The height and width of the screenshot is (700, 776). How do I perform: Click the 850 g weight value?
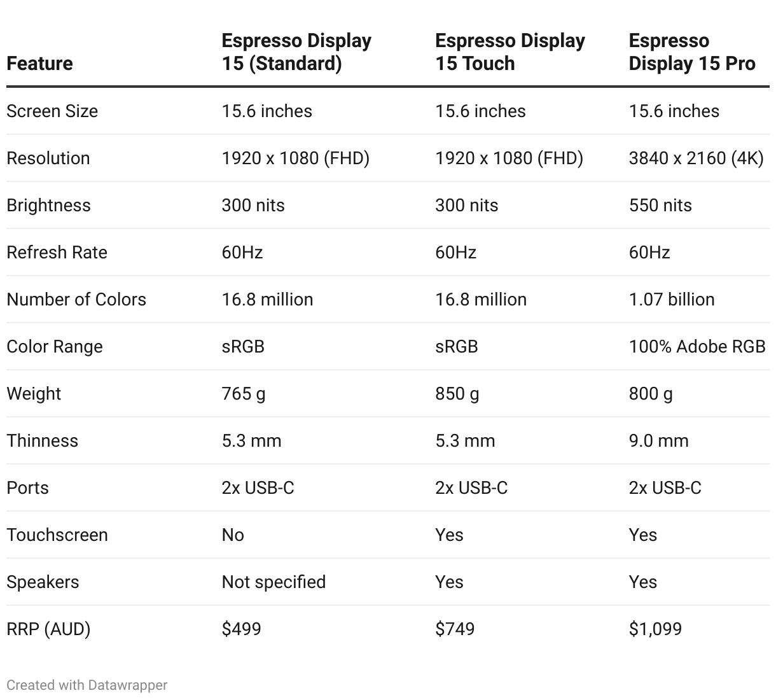(x=457, y=393)
